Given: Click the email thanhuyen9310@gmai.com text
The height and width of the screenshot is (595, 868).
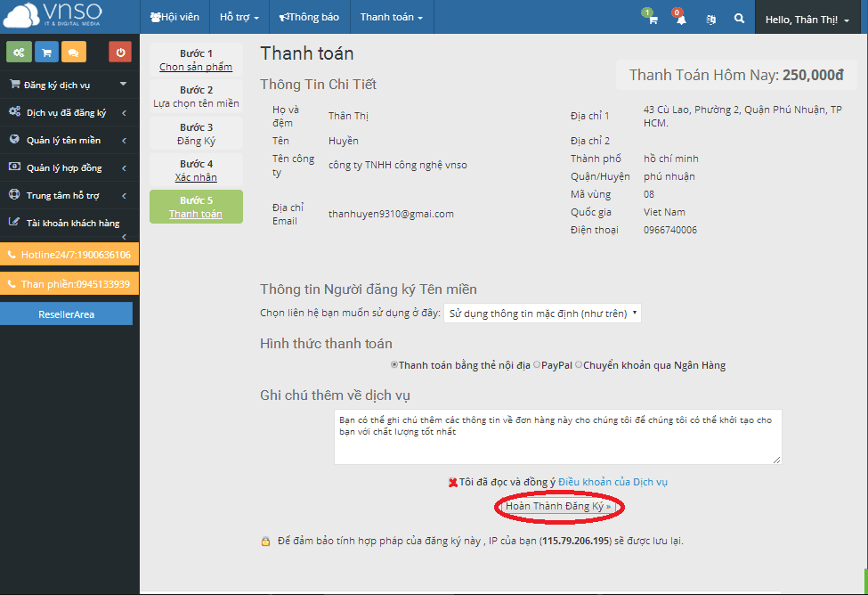Looking at the screenshot, I should click(x=391, y=214).
